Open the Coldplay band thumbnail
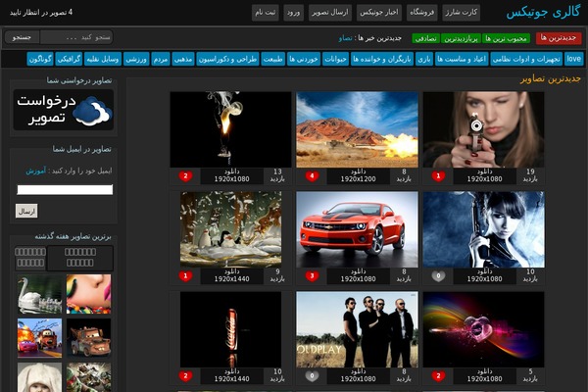The image size is (588, 392). point(357,329)
